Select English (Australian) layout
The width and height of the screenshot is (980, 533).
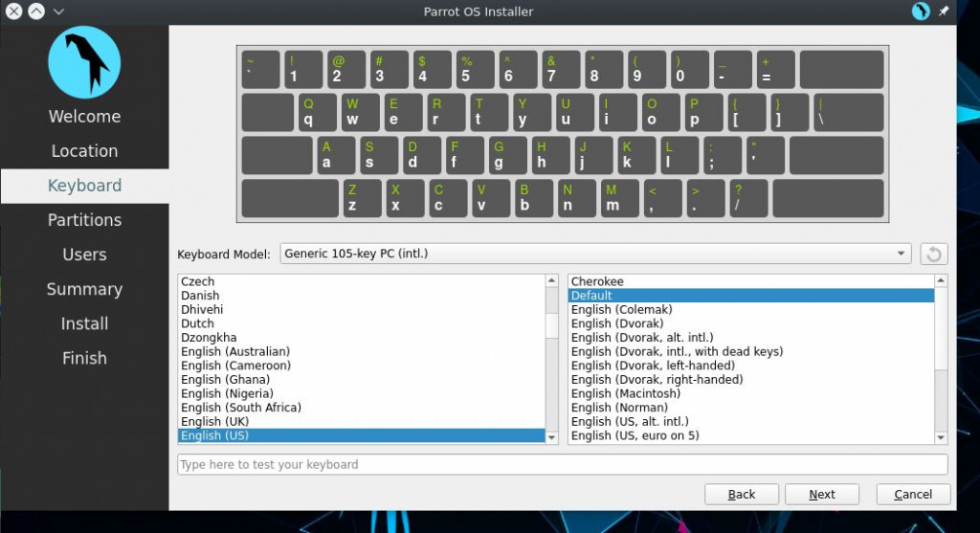(361, 352)
